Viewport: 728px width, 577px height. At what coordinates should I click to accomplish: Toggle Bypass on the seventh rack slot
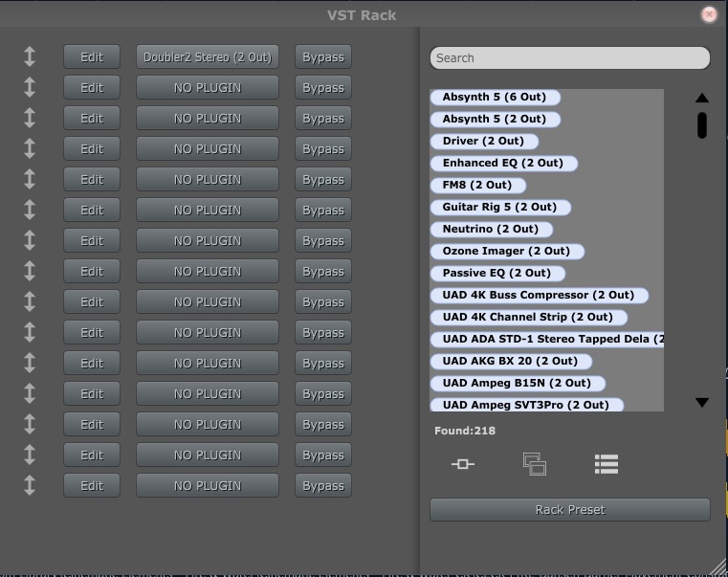(323, 240)
